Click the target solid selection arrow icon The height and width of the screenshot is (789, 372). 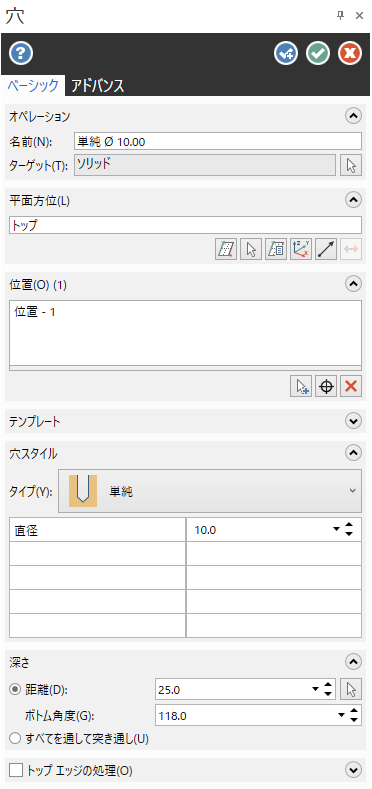[351, 165]
